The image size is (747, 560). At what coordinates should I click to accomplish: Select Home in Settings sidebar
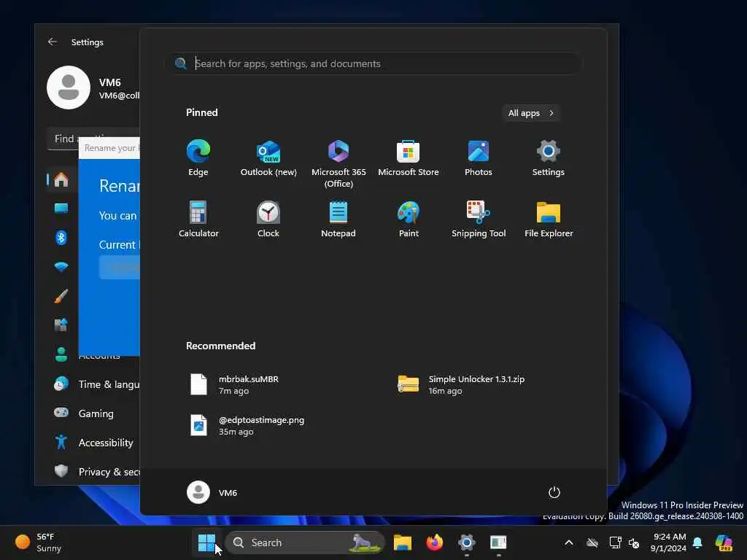click(x=61, y=179)
